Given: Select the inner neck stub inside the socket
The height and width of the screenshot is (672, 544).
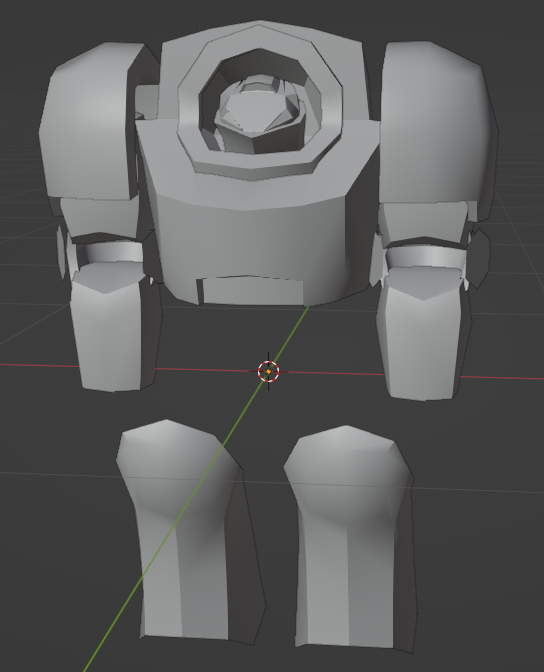Looking at the screenshot, I should click(x=261, y=116).
